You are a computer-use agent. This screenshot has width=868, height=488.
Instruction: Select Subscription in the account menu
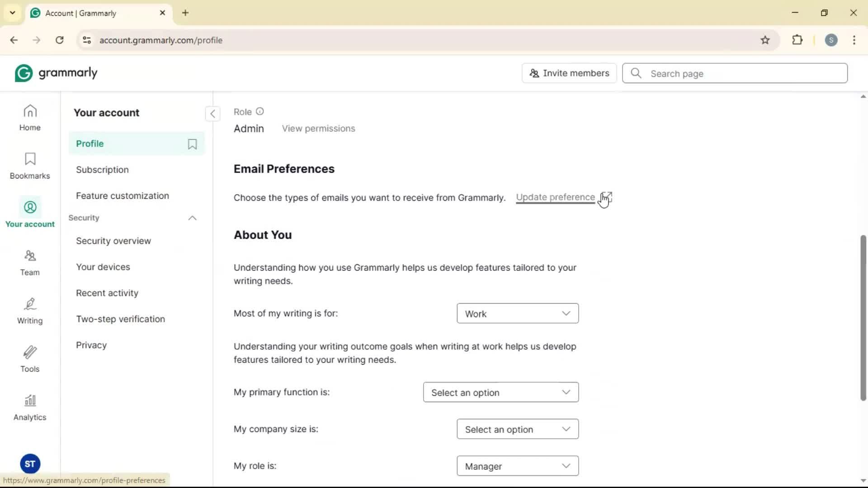coord(102,170)
